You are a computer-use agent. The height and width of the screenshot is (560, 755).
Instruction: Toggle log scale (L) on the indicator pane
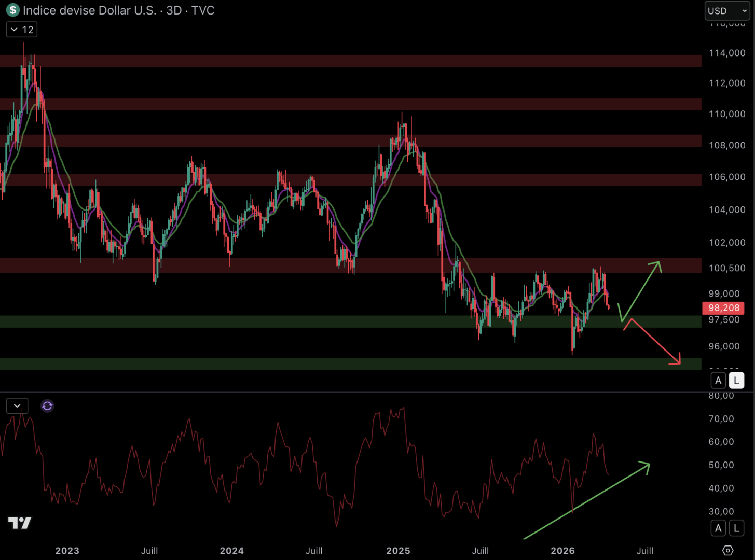(736, 528)
